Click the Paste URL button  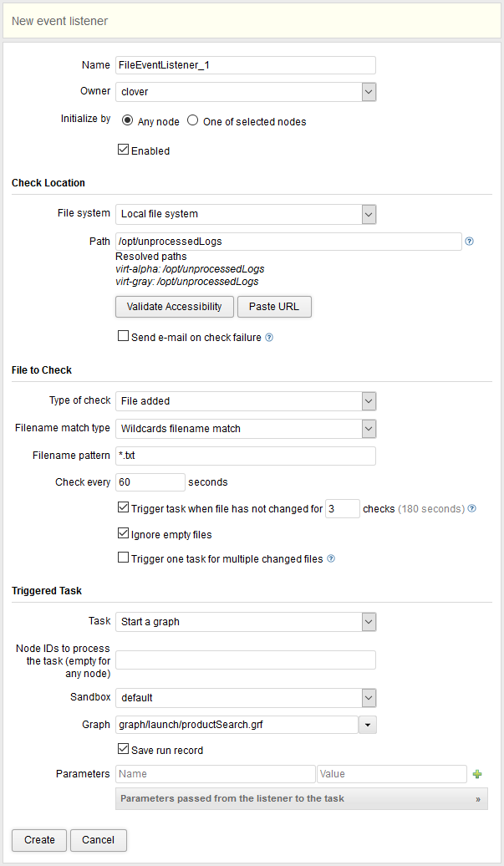point(274,307)
